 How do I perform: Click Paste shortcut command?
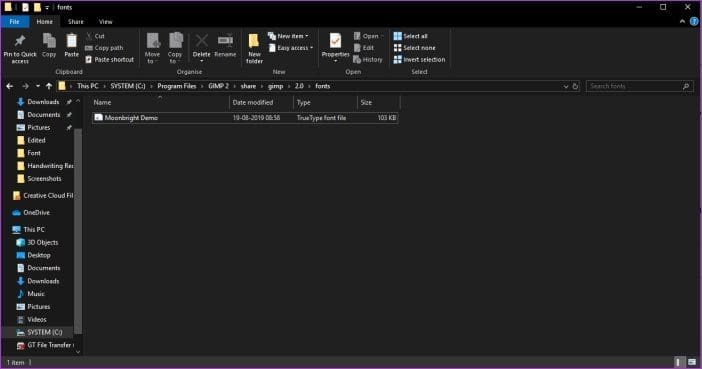tap(109, 59)
